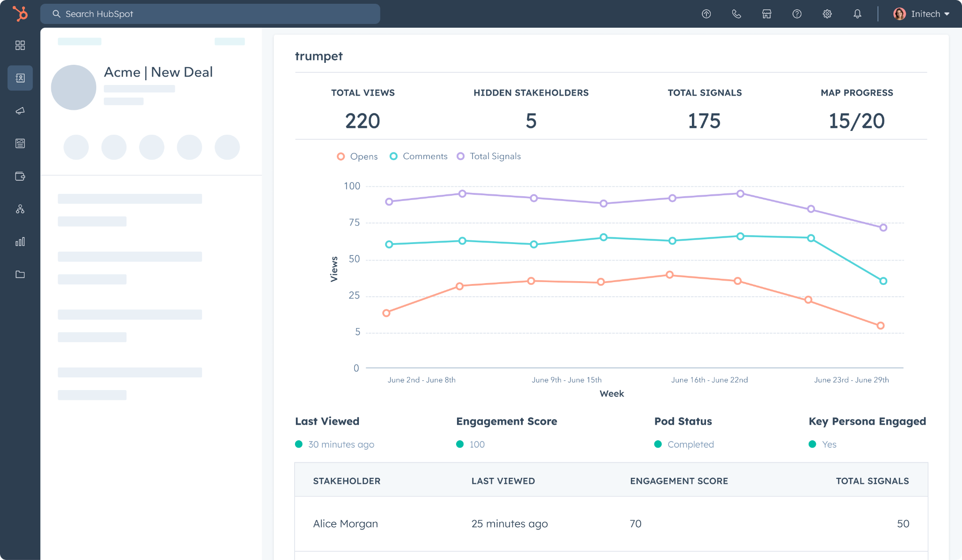Sort by the ENGAGEMENT SCORE column header
962x560 pixels.
(x=679, y=481)
